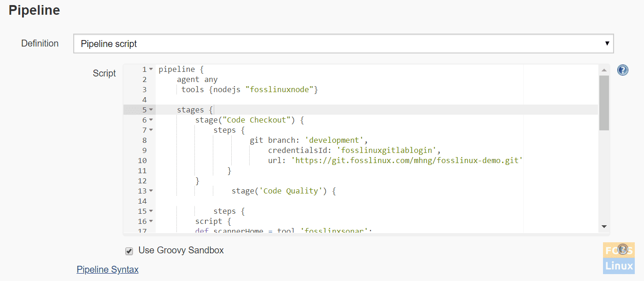Select line number 10 in the gutter
This screenshot has width=644, height=281.
point(142,161)
